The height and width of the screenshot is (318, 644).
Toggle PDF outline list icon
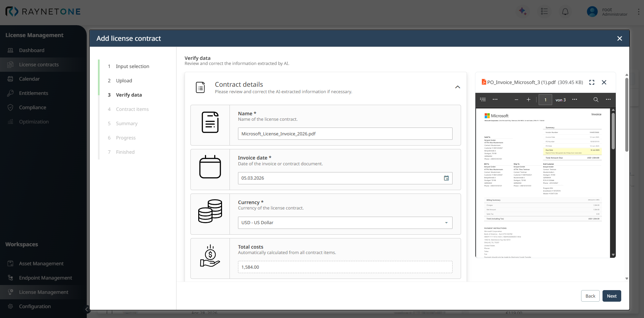click(x=483, y=100)
